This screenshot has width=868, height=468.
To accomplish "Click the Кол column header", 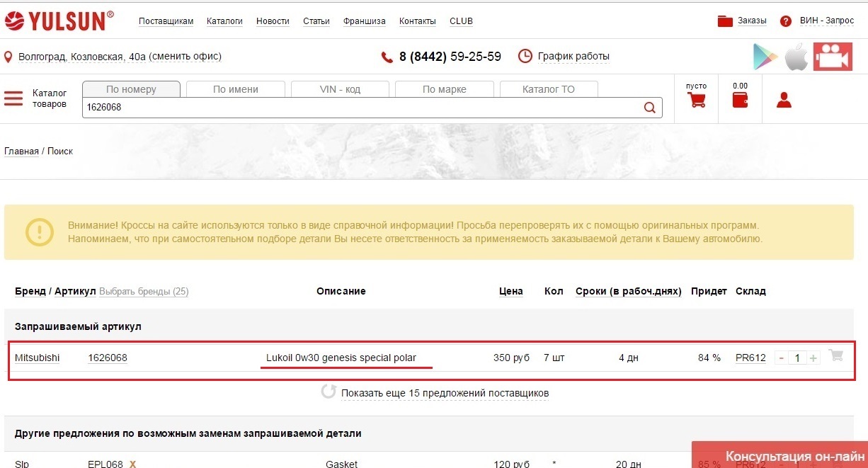I will [554, 292].
